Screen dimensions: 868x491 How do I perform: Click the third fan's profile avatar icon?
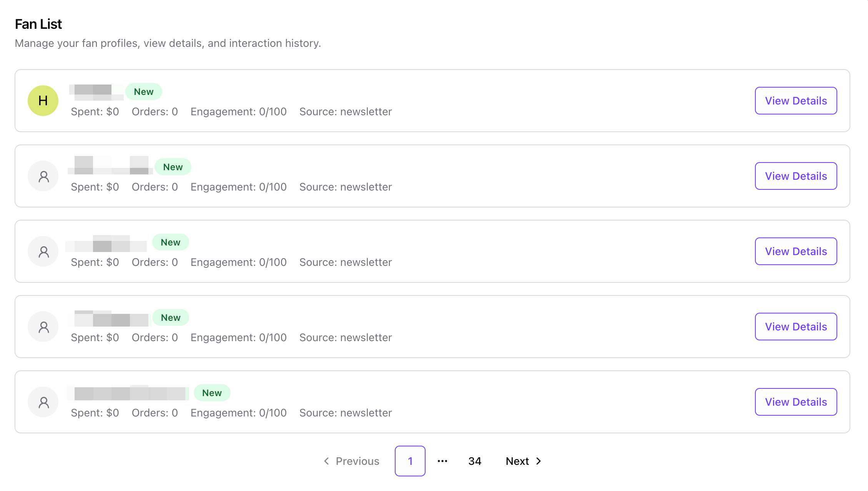tap(43, 251)
